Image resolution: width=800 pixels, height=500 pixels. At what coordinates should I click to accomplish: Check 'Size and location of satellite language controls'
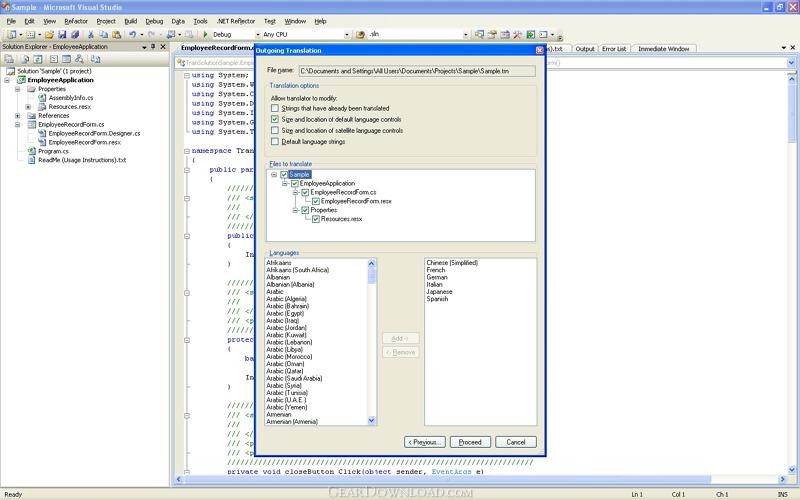[275, 131]
